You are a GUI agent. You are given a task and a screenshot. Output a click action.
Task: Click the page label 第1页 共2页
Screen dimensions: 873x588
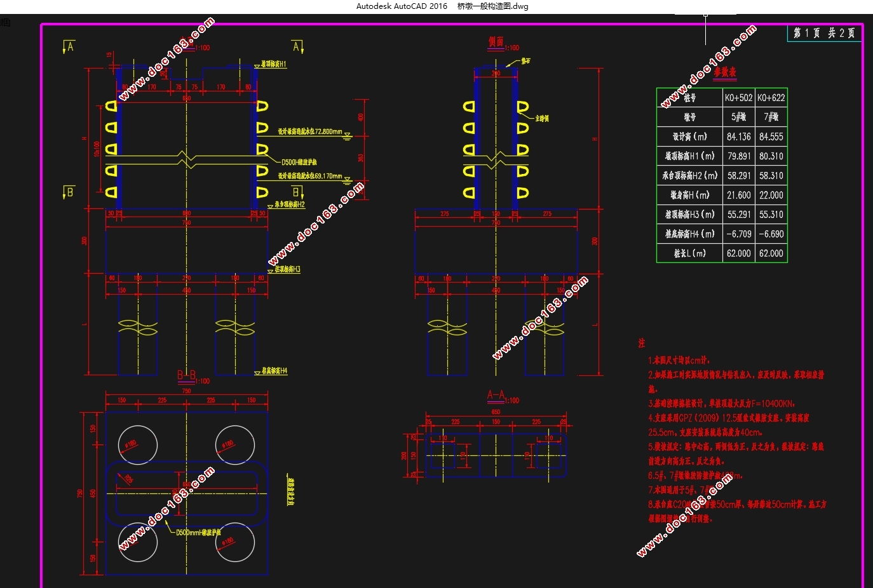click(824, 33)
